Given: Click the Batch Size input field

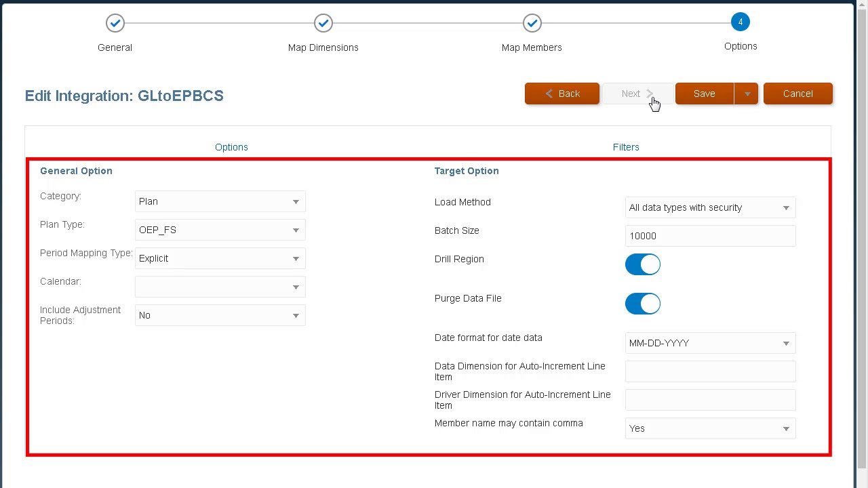Looking at the screenshot, I should point(711,236).
